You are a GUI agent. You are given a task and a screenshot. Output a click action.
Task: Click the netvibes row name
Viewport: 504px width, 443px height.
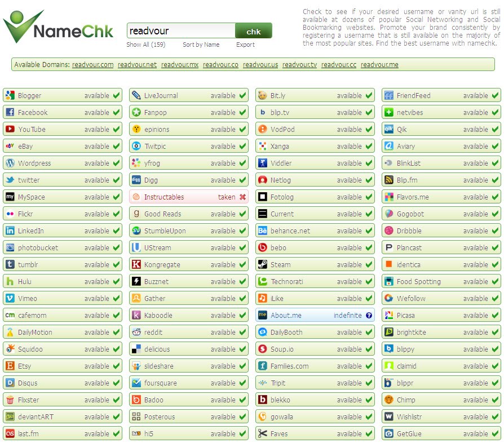(x=410, y=112)
